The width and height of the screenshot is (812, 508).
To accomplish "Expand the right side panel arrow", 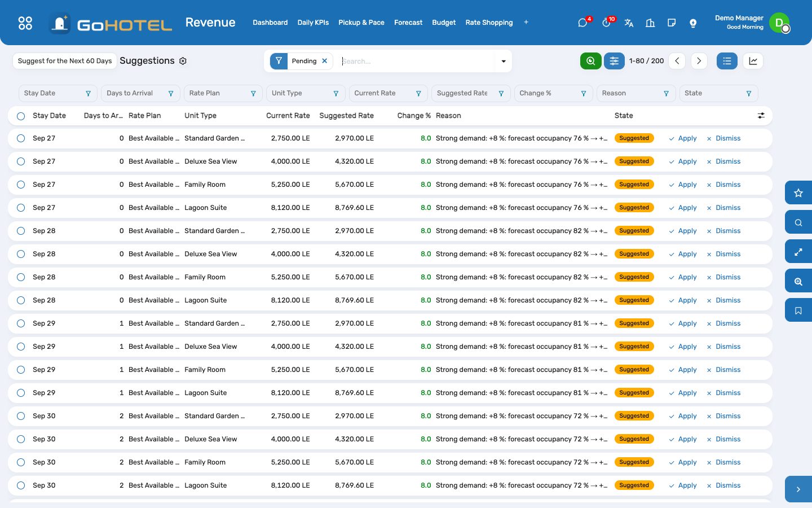I will click(798, 489).
